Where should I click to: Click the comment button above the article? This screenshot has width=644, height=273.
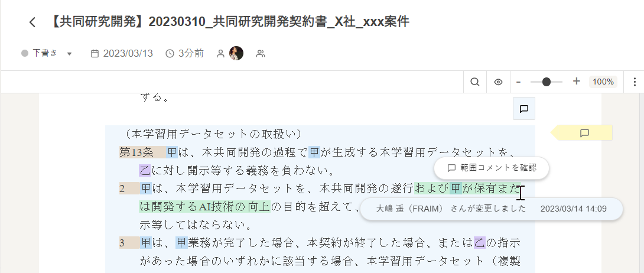point(524,109)
